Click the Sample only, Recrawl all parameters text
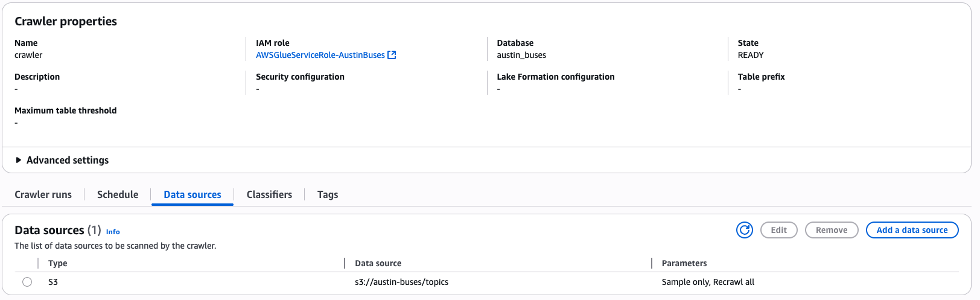This screenshot has width=980, height=300. (x=708, y=282)
